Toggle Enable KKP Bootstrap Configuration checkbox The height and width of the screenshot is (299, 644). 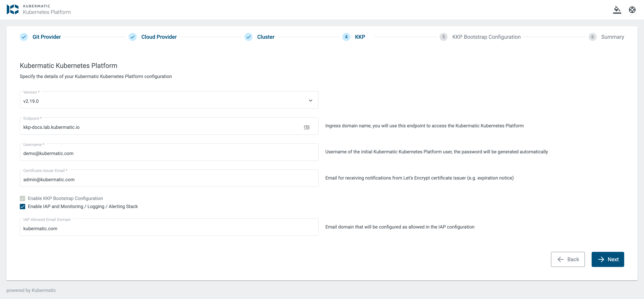point(22,198)
